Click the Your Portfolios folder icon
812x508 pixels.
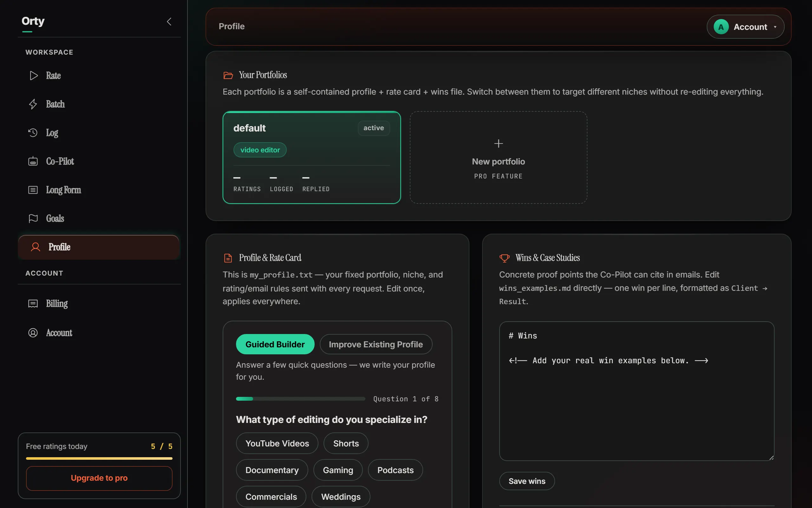click(228, 75)
